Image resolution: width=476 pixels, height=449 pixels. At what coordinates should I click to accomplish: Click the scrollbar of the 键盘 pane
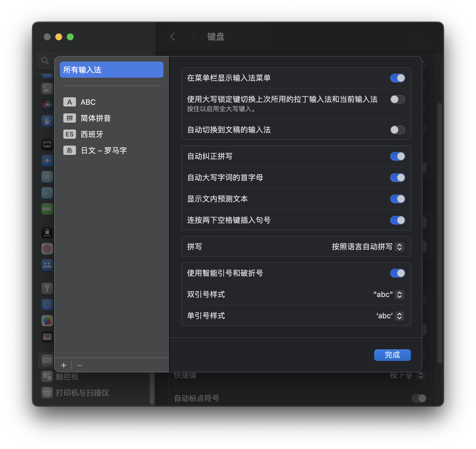coord(439,233)
